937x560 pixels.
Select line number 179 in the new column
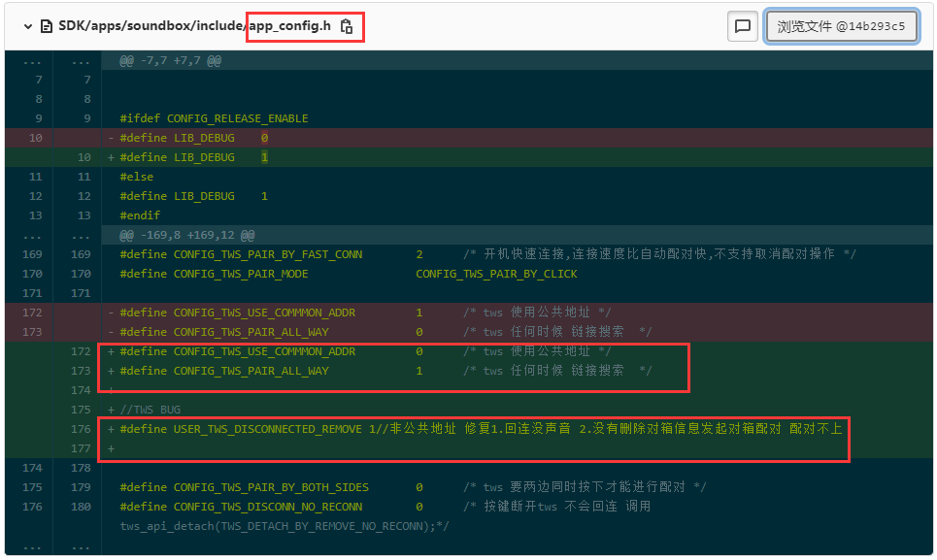coord(81,487)
